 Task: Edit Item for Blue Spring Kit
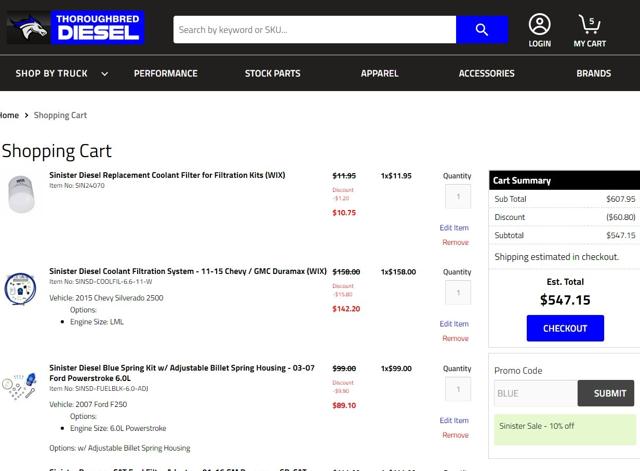(x=454, y=420)
